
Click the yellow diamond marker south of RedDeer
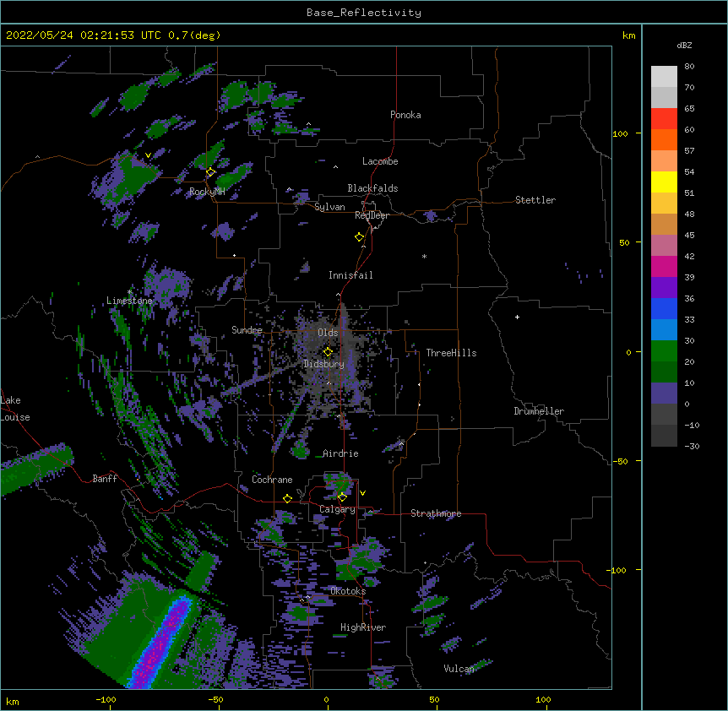[x=360, y=237]
